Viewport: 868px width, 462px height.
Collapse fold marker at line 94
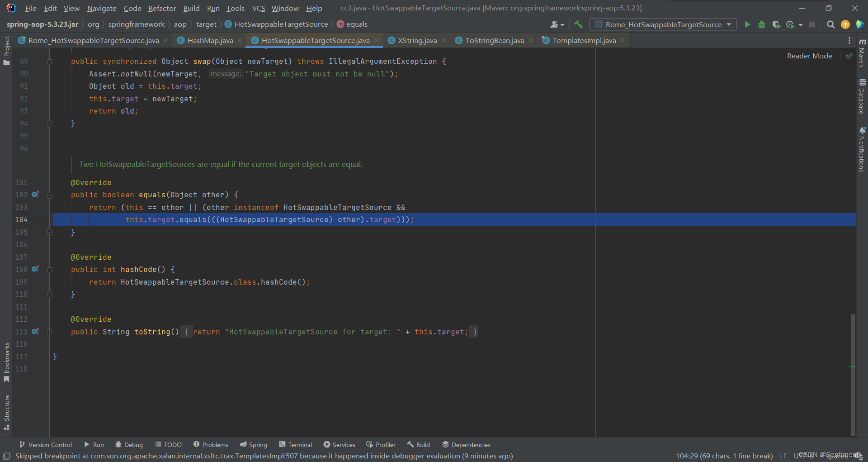pos(50,124)
